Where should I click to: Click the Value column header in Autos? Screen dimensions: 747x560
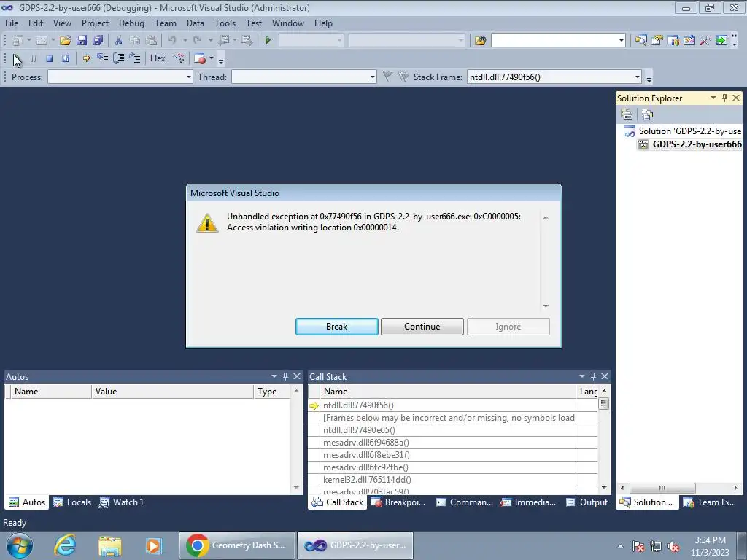[x=172, y=392]
